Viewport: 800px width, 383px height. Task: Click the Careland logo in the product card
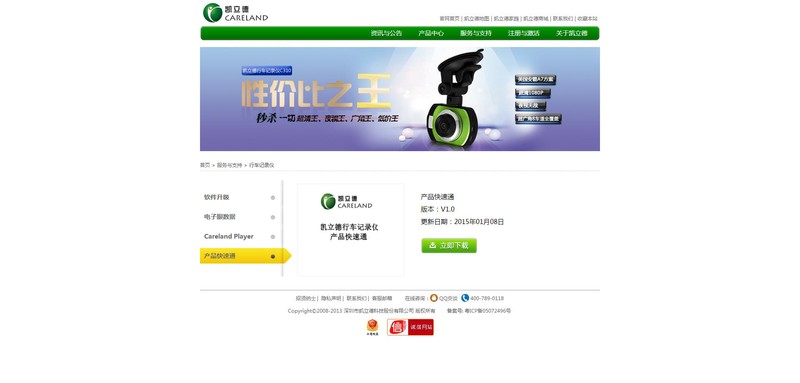[346, 201]
